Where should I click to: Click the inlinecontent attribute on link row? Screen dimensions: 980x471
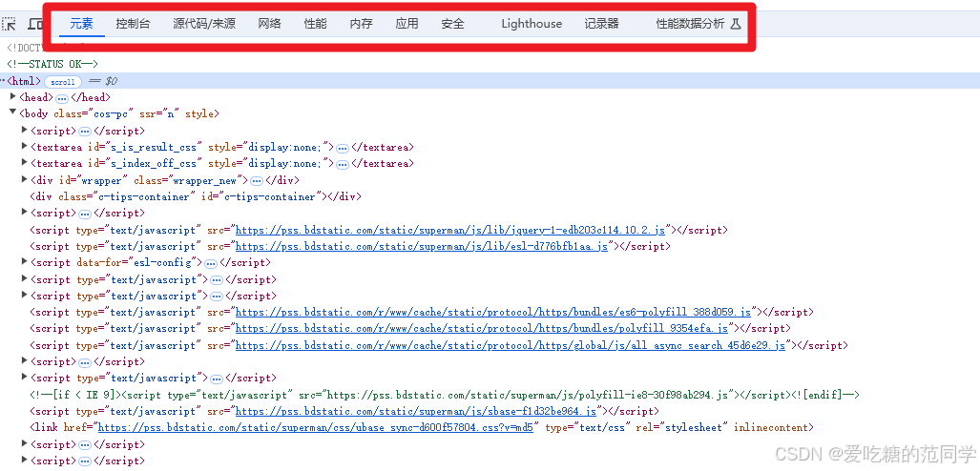click(773, 427)
